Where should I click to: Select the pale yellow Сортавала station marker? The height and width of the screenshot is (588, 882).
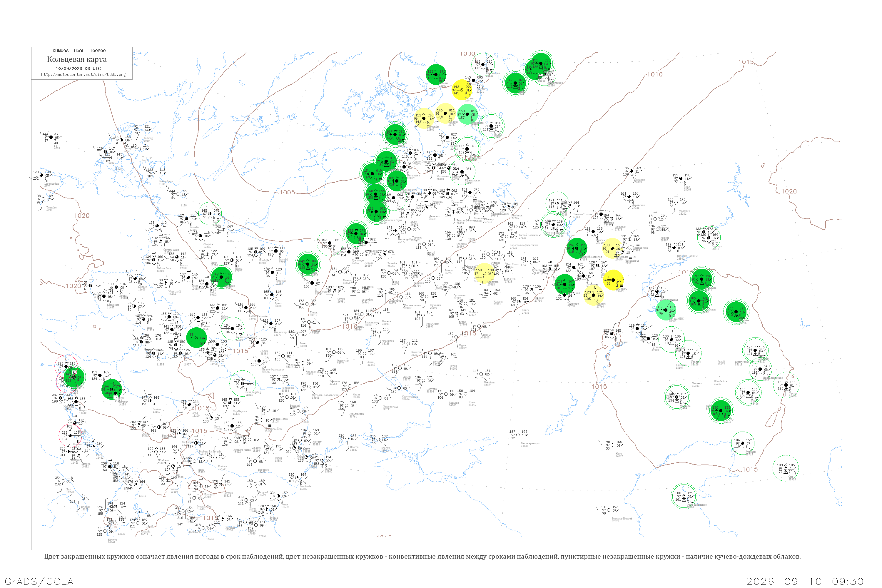pyautogui.click(x=424, y=118)
